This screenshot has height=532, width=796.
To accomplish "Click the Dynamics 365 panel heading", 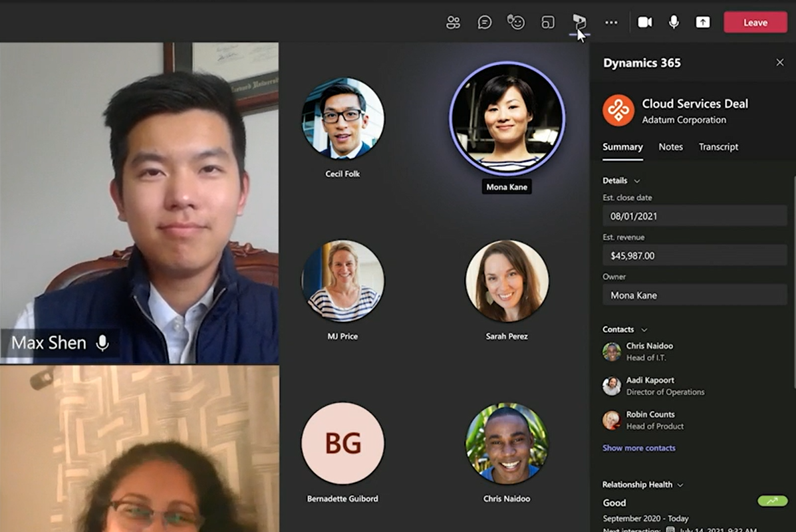I will point(642,63).
